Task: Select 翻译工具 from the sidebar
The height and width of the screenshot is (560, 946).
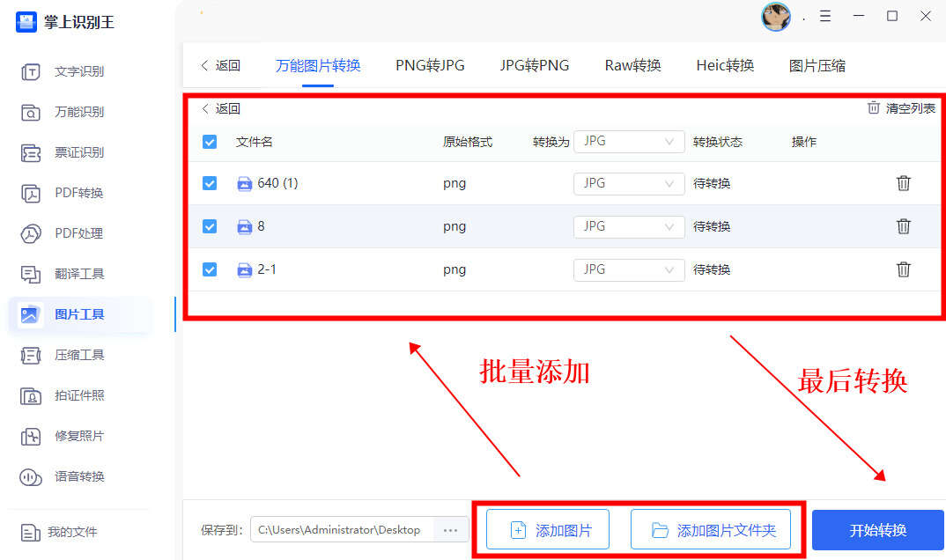Action: 79,274
